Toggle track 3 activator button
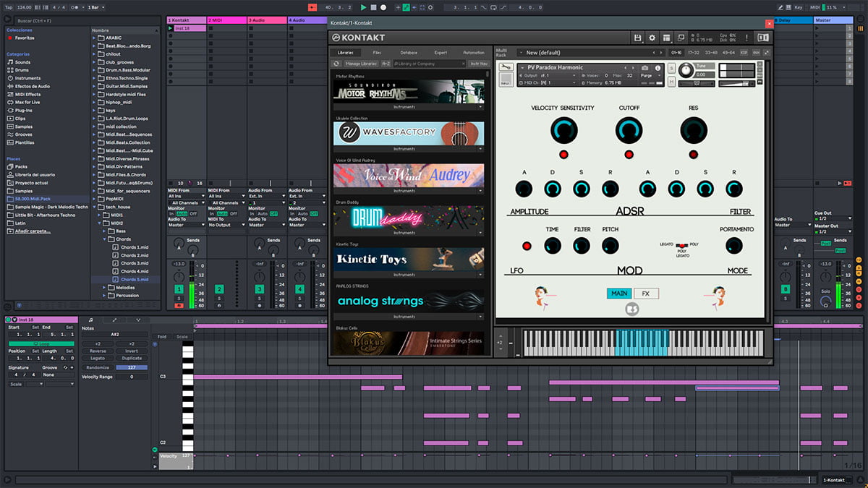Screen dimensions: 868x488 (260, 289)
